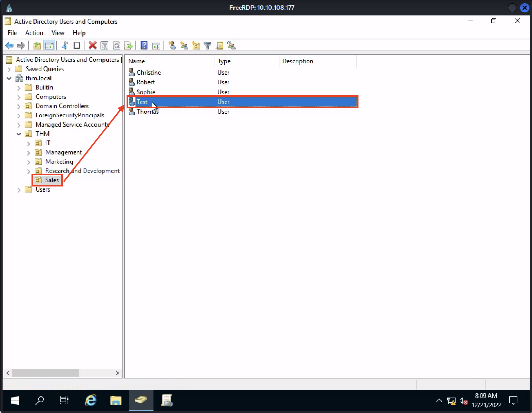
Task: Expand the Domain Controllers OU
Action: point(19,106)
